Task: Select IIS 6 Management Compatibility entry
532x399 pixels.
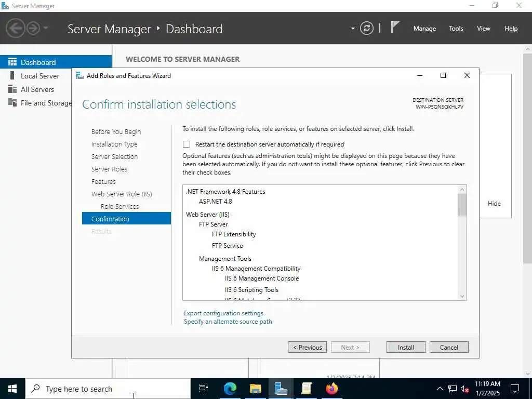Action: (x=256, y=269)
